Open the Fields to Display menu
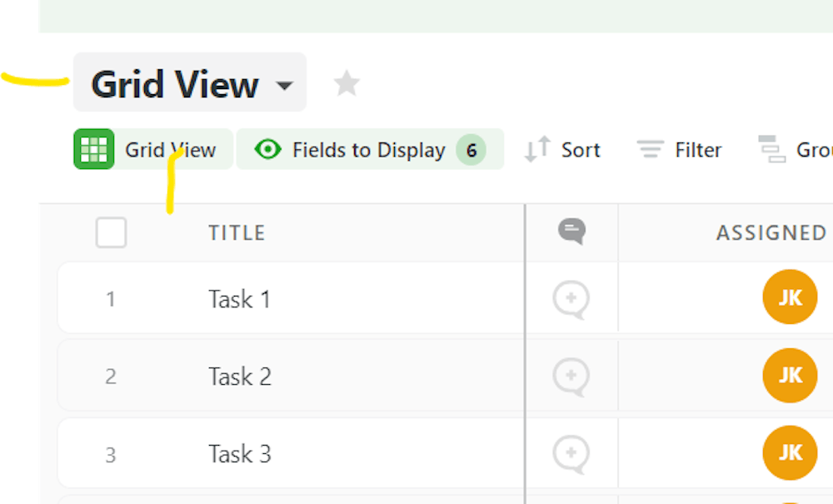The width and height of the screenshot is (833, 504). [371, 149]
